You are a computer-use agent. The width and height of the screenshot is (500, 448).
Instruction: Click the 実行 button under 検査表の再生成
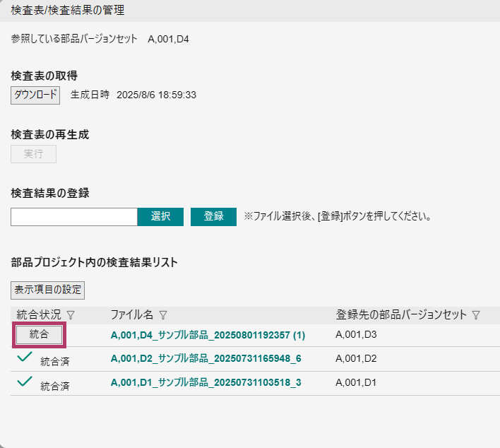click(x=33, y=154)
